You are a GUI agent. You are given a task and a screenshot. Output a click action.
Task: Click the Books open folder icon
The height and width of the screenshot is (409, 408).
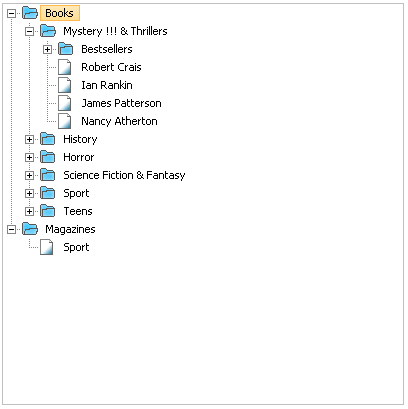30,13
